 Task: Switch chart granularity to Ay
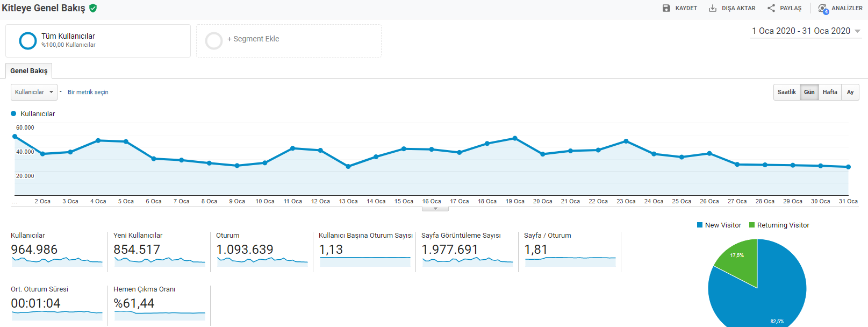pos(850,92)
